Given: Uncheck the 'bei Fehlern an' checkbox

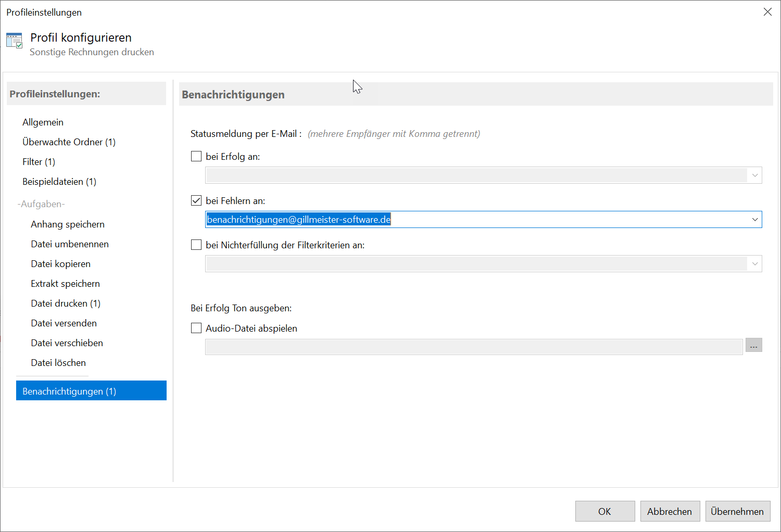Looking at the screenshot, I should pos(196,200).
